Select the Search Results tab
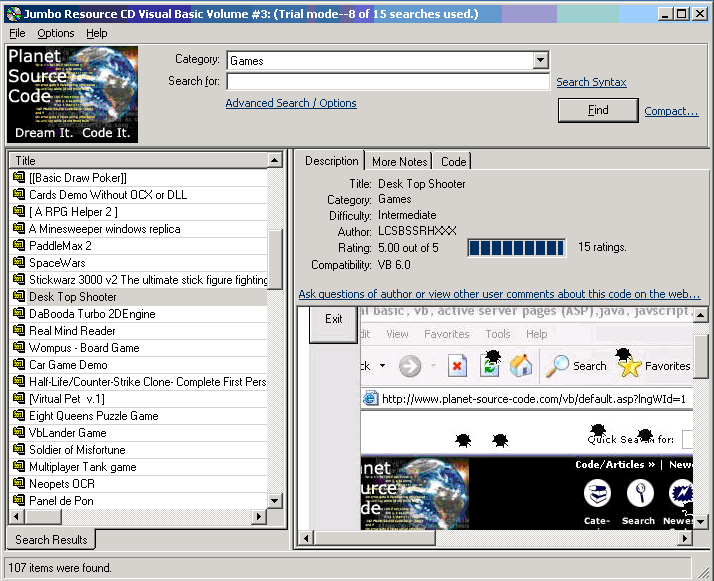This screenshot has width=714, height=581. click(51, 540)
